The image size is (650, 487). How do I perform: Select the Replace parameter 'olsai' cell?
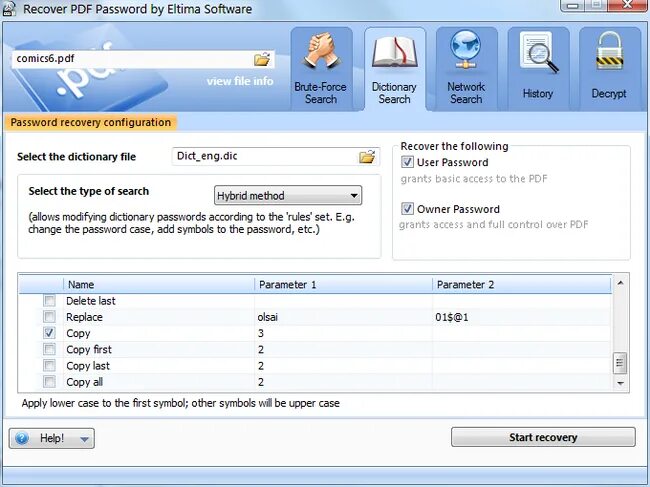(x=268, y=317)
